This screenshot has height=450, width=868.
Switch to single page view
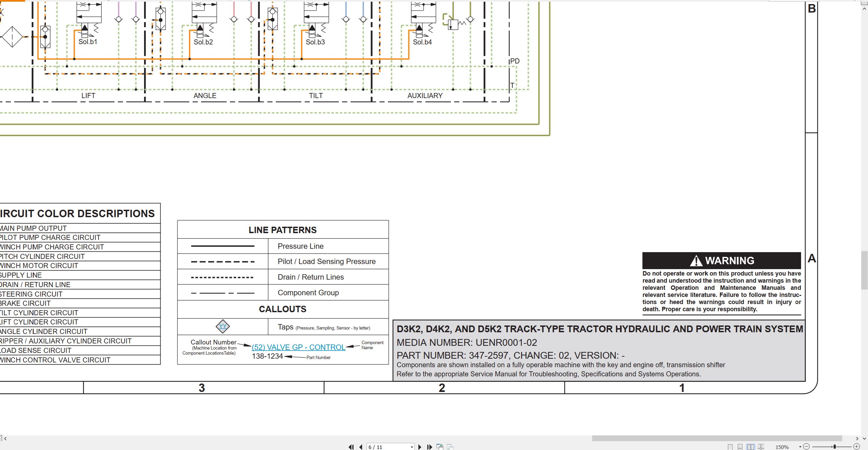pyautogui.click(x=730, y=447)
